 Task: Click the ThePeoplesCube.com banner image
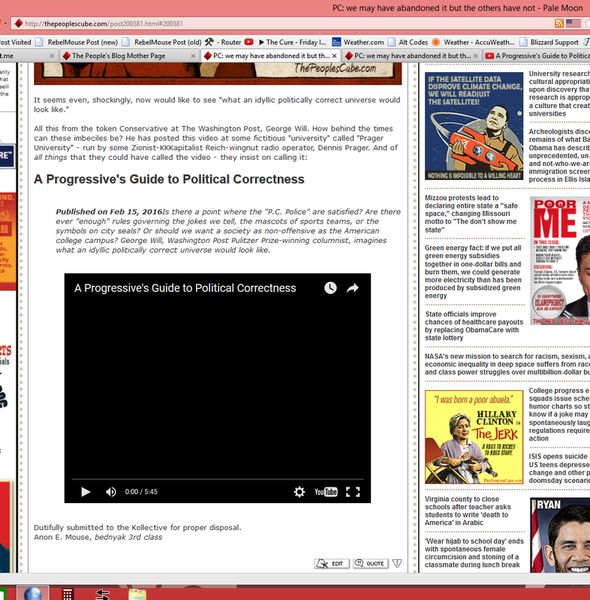(218, 73)
